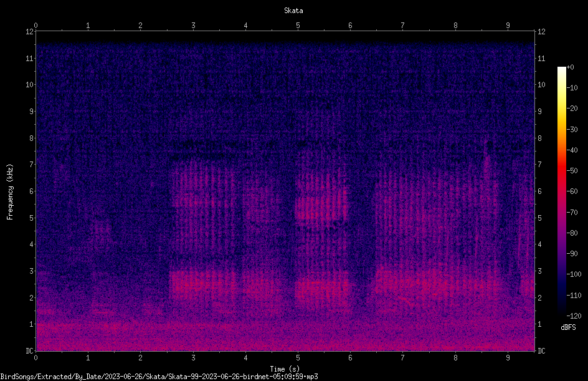
Task: Click the "-20" colorbar scale label
Action: [x=572, y=109]
